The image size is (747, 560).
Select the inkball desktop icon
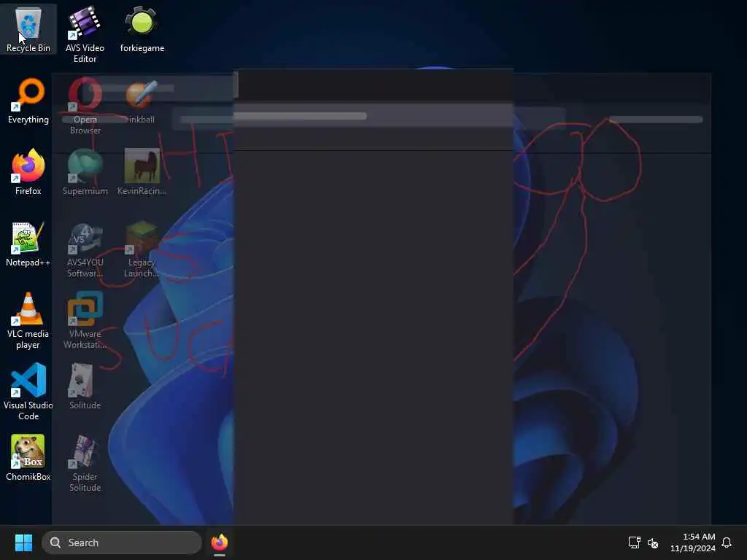coord(142,101)
